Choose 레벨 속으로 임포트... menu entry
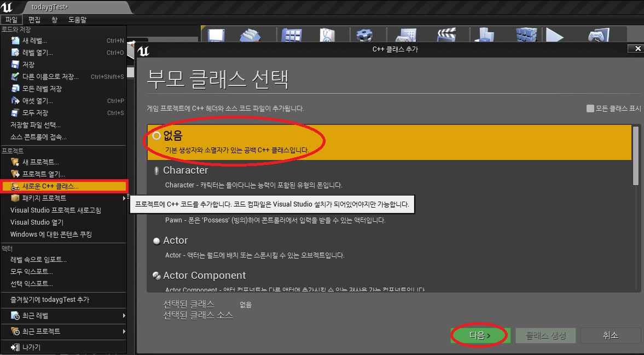Image resolution: width=644 pixels, height=355 pixels. pos(63,260)
